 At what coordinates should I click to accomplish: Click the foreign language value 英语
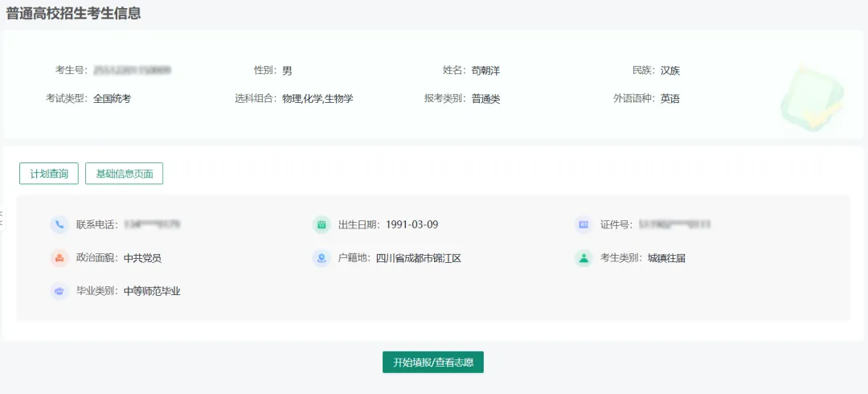[x=669, y=99]
